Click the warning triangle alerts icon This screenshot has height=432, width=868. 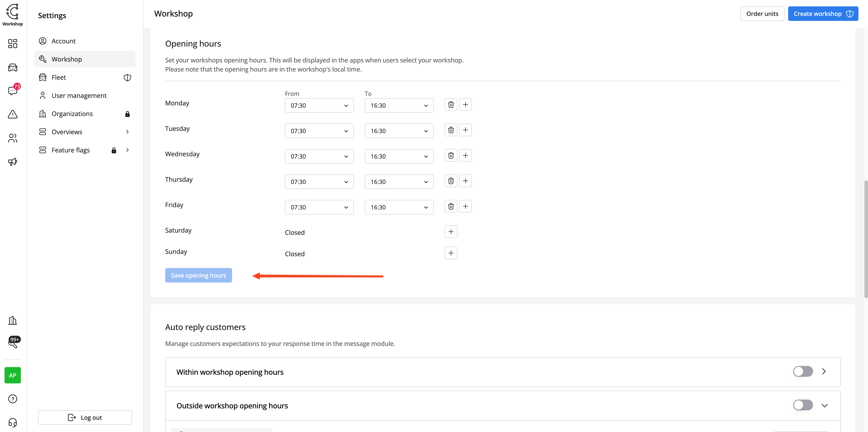point(13,114)
